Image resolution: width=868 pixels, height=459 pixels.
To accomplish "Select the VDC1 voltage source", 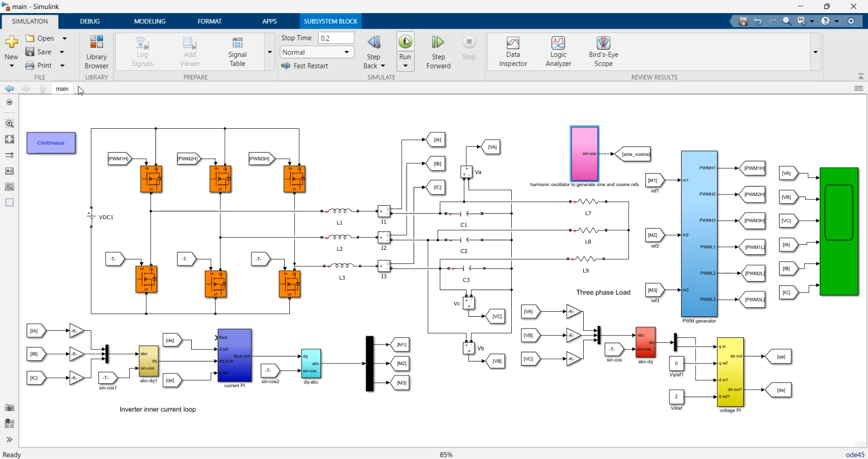I will (91, 216).
